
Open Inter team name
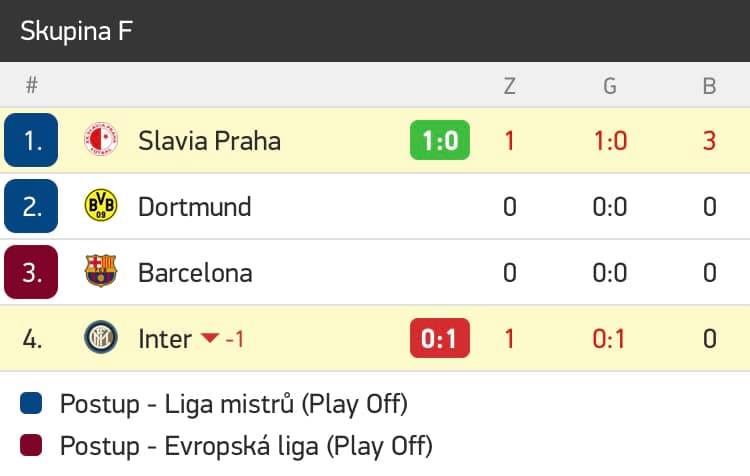[165, 339]
